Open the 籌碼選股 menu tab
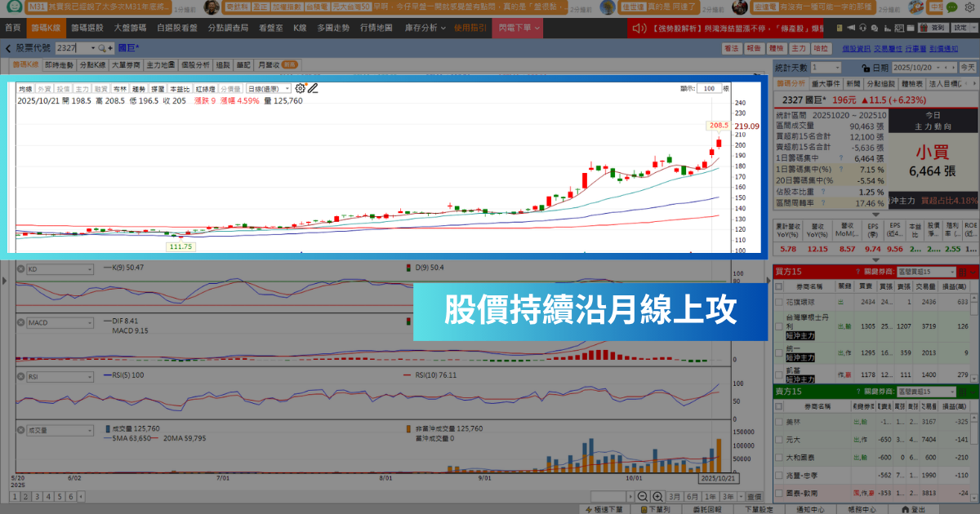 86,28
